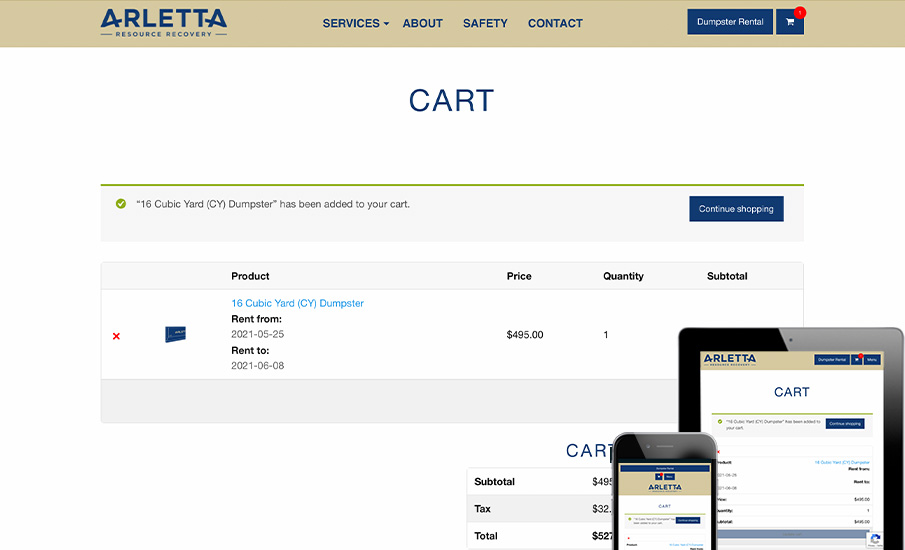Open the Menu button on the tablet mockup
Screen dimensions: 905x550
(x=872, y=360)
